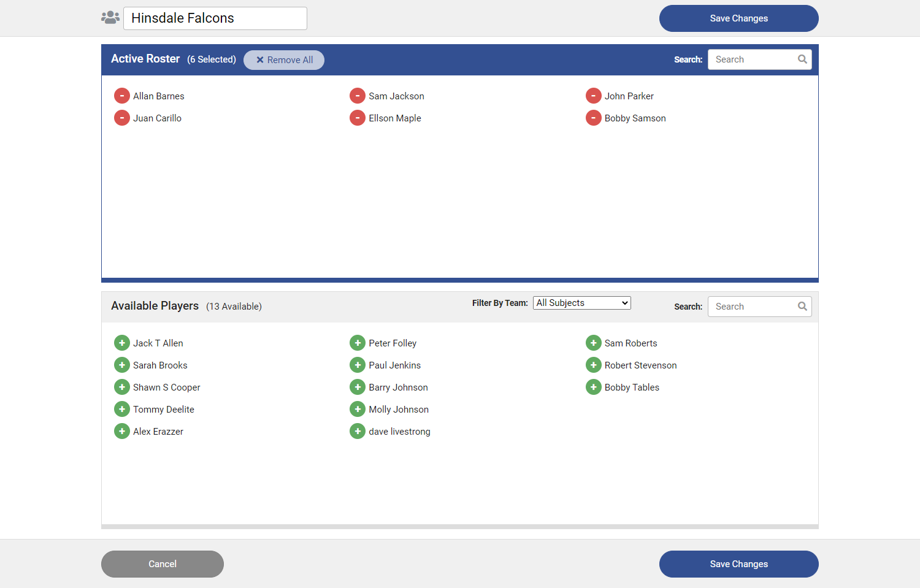Edit the Hinsdale Falcons team name field

215,18
